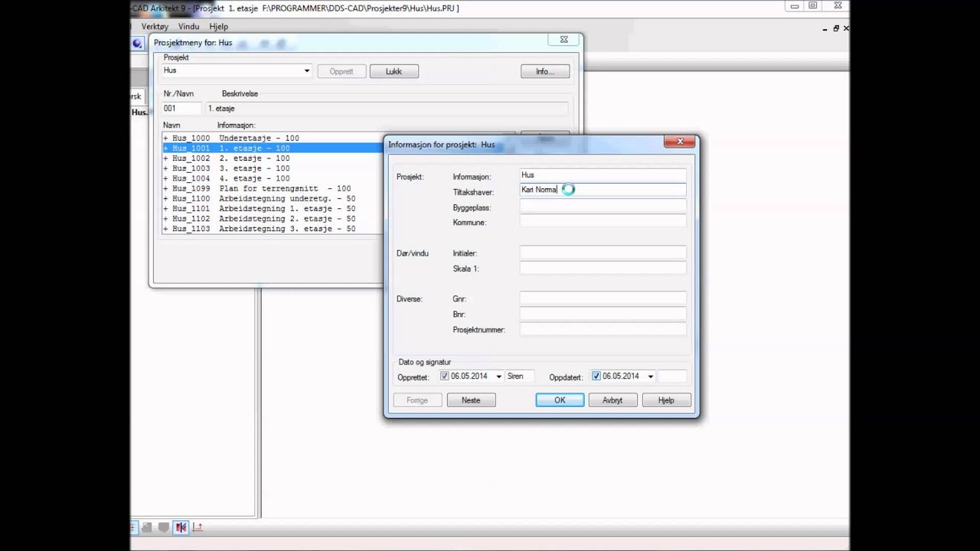Click the Lukk button
The image size is (980, 551).
(x=394, y=71)
